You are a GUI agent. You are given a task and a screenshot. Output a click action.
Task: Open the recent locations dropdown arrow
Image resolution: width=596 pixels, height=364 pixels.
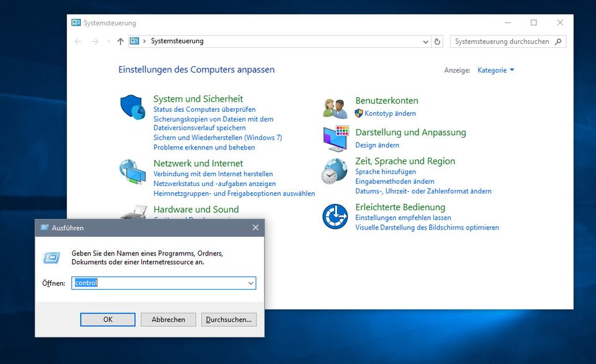coord(108,42)
